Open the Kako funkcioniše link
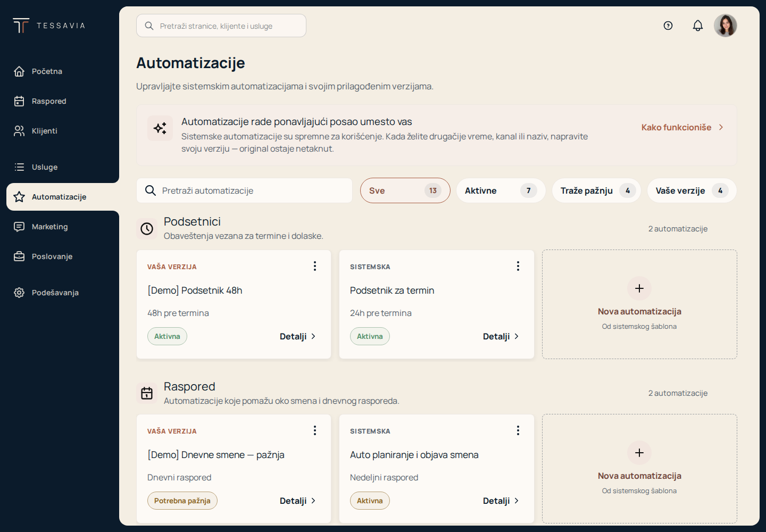This screenshot has height=532, width=766. pyautogui.click(x=682, y=127)
